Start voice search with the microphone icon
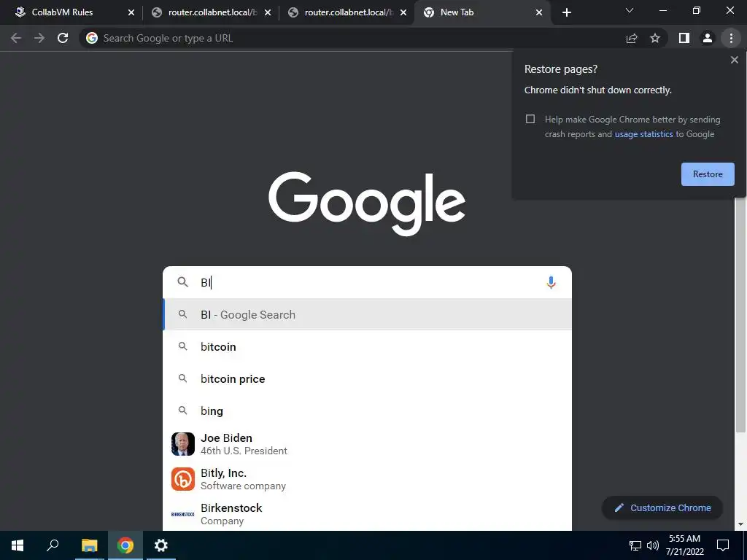 click(551, 282)
